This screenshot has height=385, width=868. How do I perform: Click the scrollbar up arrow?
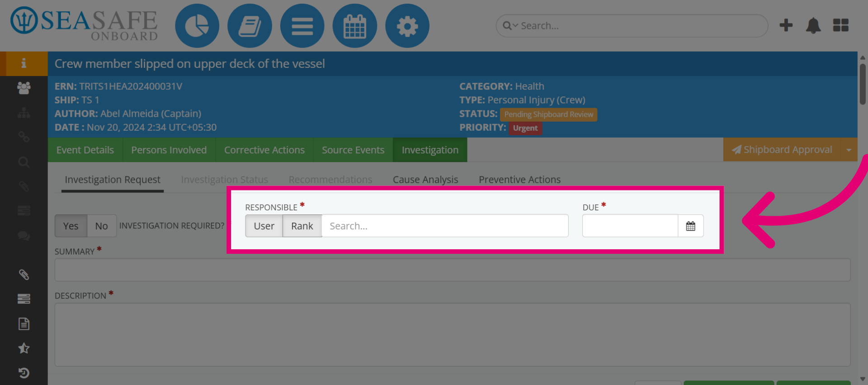(863, 57)
